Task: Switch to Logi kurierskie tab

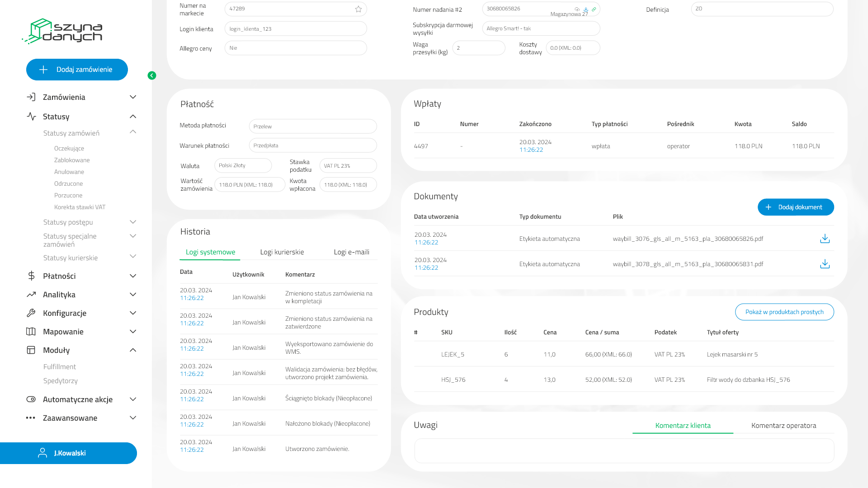Action: (282, 252)
